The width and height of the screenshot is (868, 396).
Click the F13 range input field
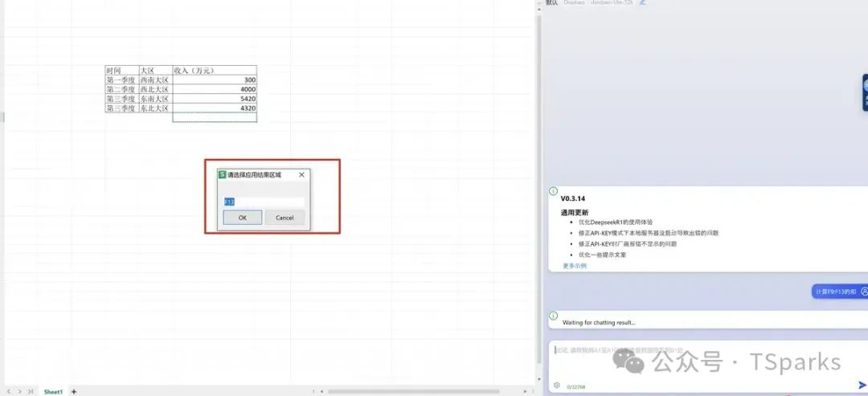click(x=264, y=202)
